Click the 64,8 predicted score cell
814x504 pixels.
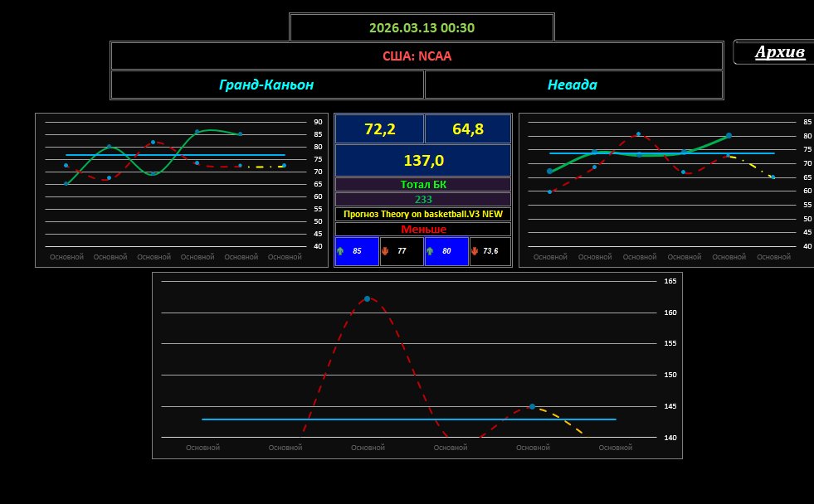(468, 129)
